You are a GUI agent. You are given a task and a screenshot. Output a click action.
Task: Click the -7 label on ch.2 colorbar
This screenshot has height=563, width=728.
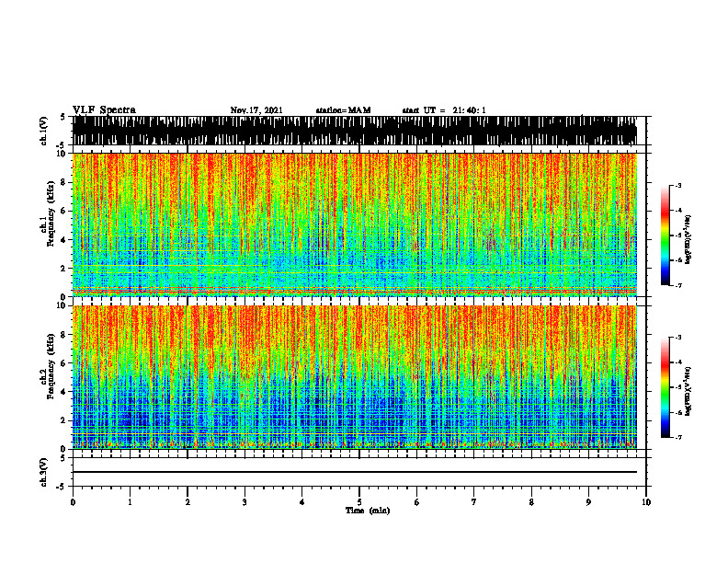point(678,437)
